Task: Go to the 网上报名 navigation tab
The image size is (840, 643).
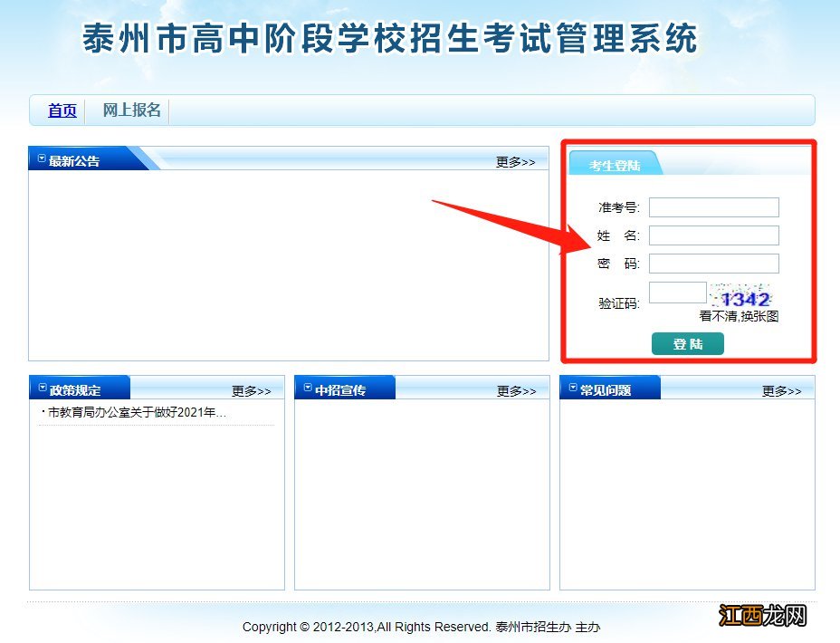Action: click(131, 110)
